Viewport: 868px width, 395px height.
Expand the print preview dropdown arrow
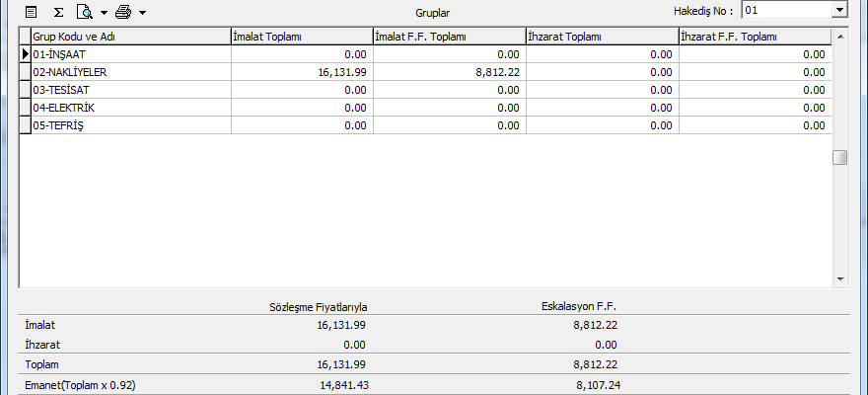104,13
